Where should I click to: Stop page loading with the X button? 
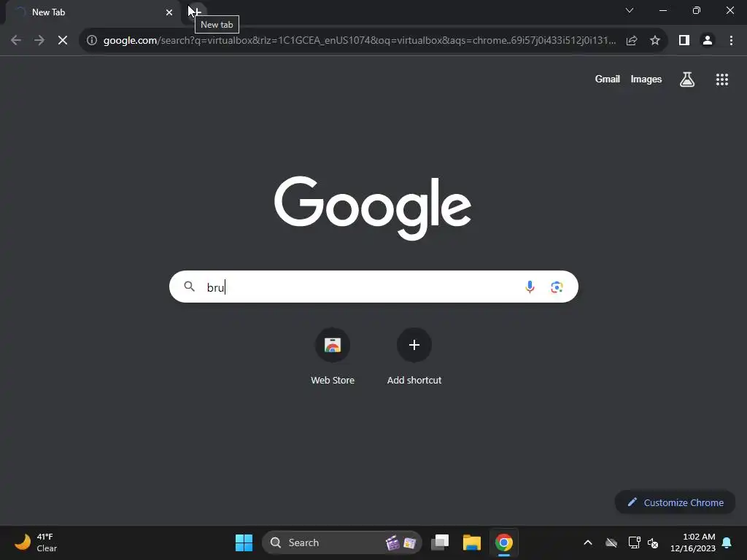pos(63,41)
